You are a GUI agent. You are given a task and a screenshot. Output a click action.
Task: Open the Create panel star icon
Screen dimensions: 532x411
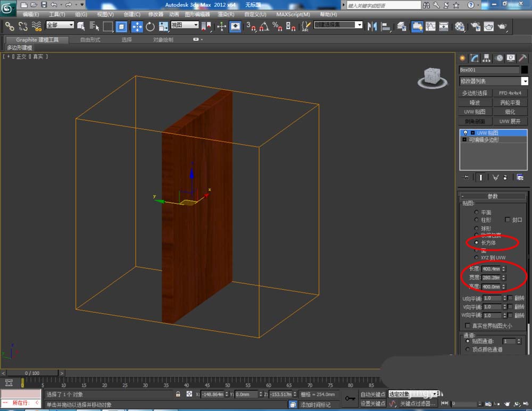tap(462, 58)
